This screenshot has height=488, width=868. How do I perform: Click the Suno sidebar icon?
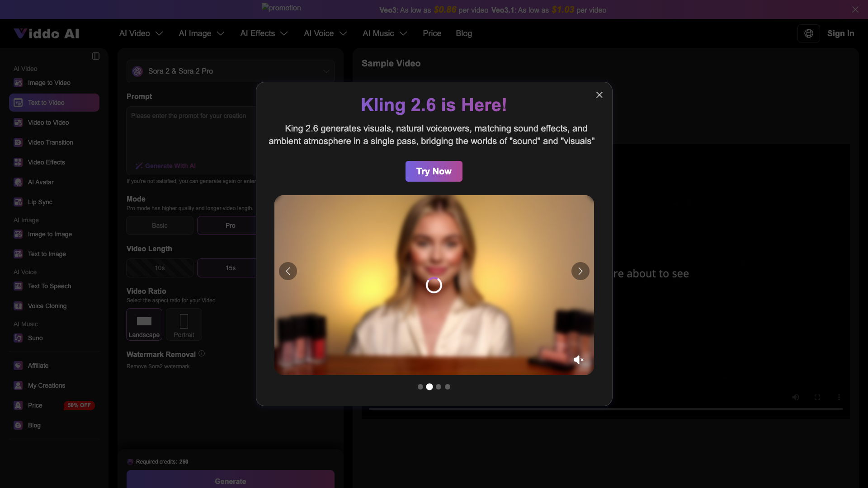click(x=18, y=338)
